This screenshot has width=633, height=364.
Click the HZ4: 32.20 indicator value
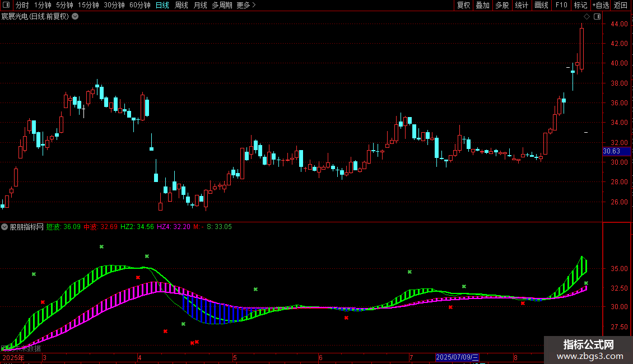(174, 227)
